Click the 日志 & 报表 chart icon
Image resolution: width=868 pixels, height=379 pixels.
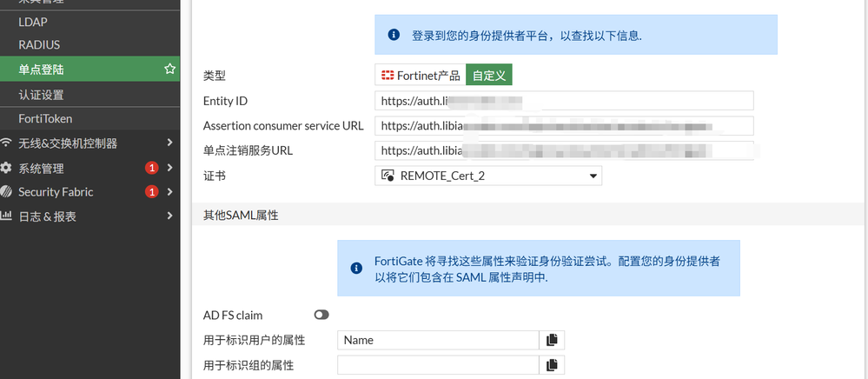click(x=7, y=216)
